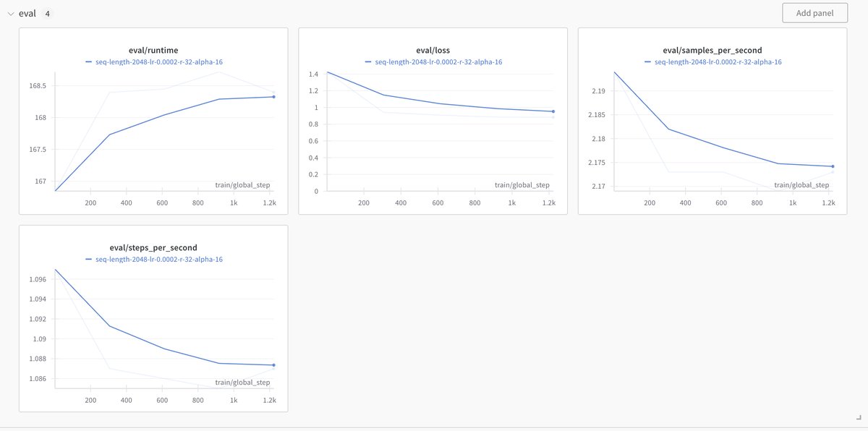Image resolution: width=868 pixels, height=431 pixels.
Task: Click the last data point on eval/steps_per_second chart
Action: pyautogui.click(x=274, y=365)
